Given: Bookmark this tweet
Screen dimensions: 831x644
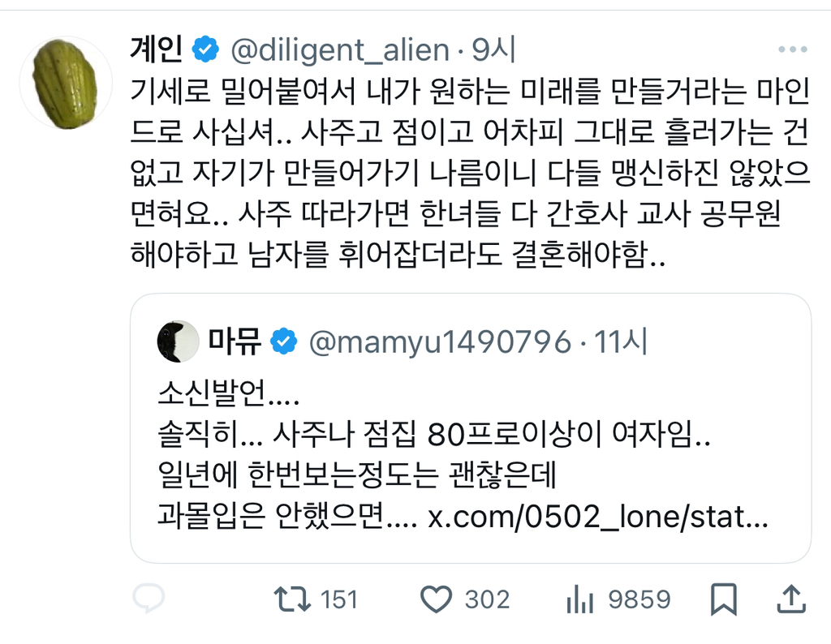Looking at the screenshot, I should [x=722, y=599].
